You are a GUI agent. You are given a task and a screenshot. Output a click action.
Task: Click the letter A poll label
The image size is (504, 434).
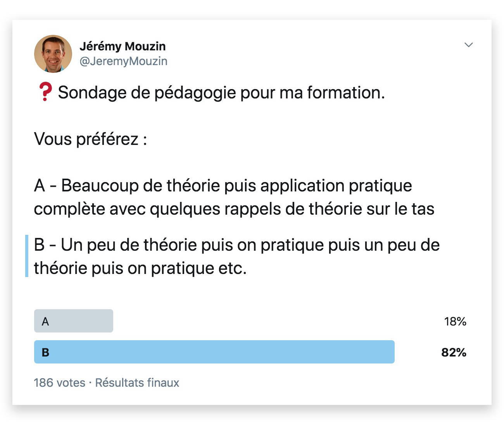(45, 321)
